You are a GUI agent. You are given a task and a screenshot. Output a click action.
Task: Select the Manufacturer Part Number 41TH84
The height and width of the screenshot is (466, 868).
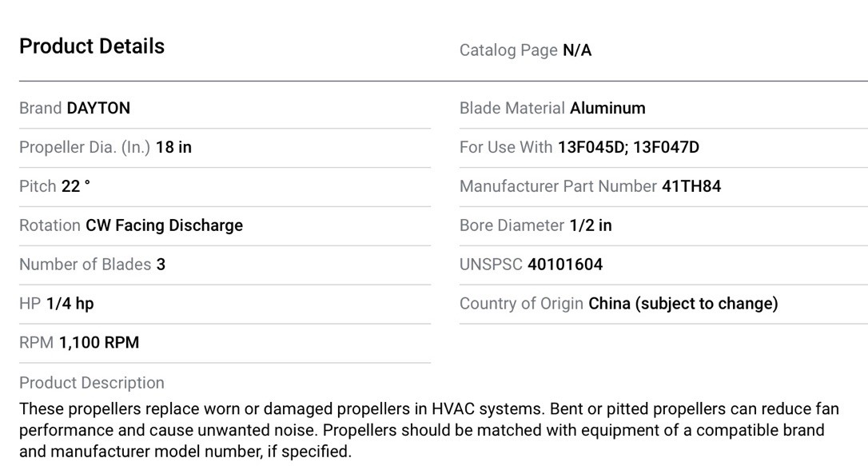pyautogui.click(x=691, y=186)
